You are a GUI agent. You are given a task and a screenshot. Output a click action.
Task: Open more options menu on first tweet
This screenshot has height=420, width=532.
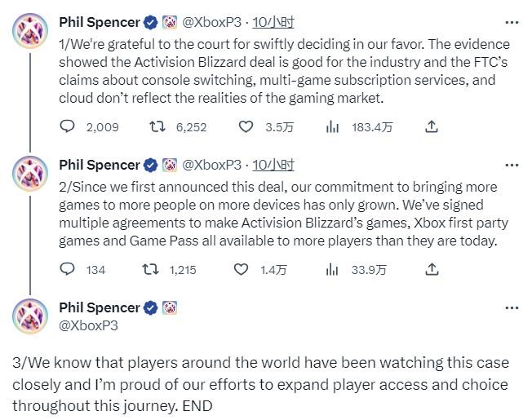click(x=511, y=22)
